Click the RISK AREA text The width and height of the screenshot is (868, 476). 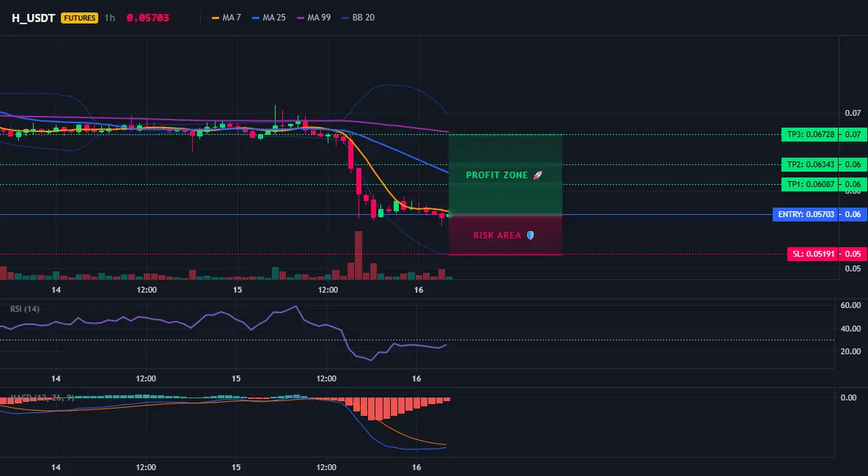[497, 235]
